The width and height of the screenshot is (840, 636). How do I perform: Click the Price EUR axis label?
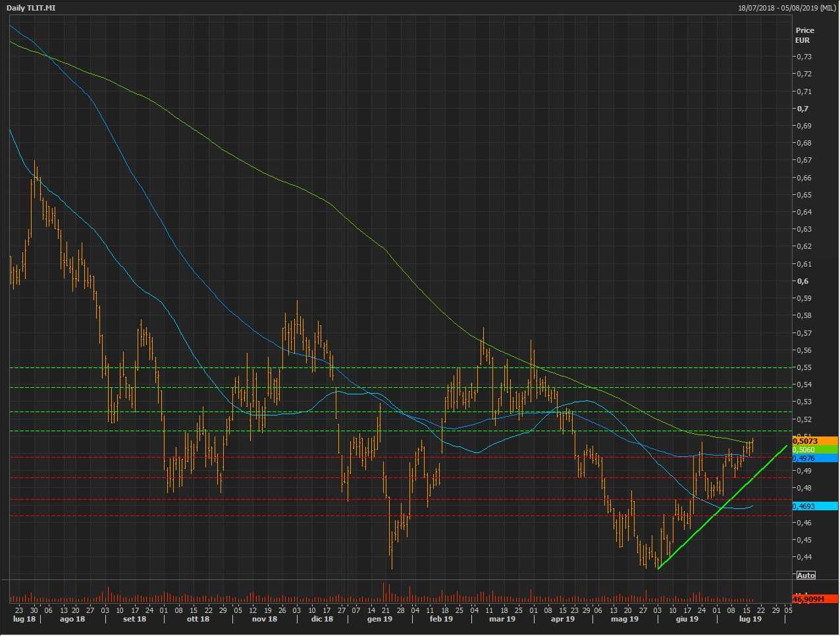804,35
